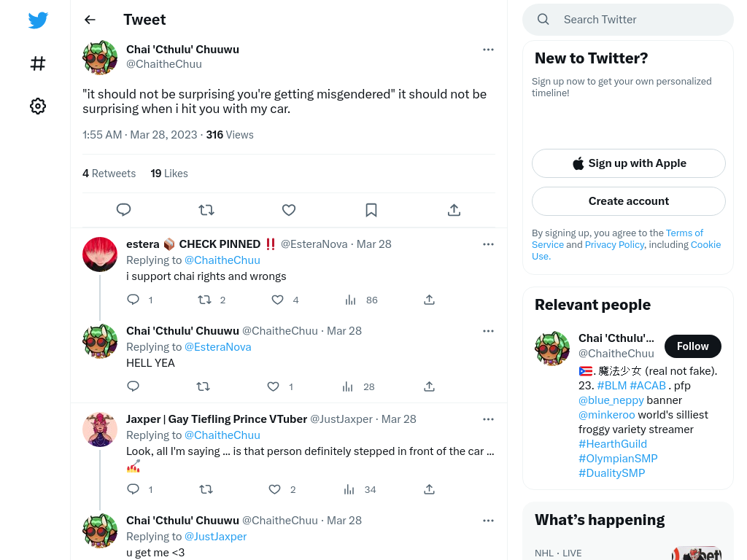
Task: Open more options on estera's reply
Action: [488, 244]
